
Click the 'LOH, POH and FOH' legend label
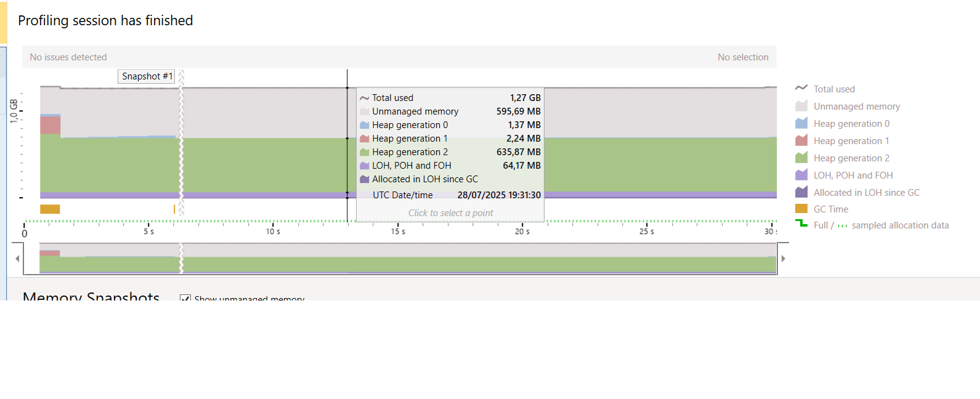853,175
